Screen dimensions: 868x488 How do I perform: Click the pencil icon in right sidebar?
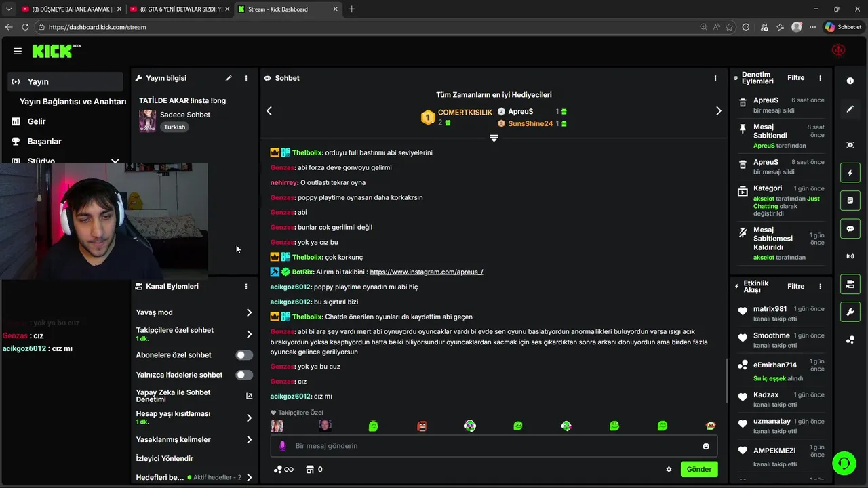click(850, 108)
